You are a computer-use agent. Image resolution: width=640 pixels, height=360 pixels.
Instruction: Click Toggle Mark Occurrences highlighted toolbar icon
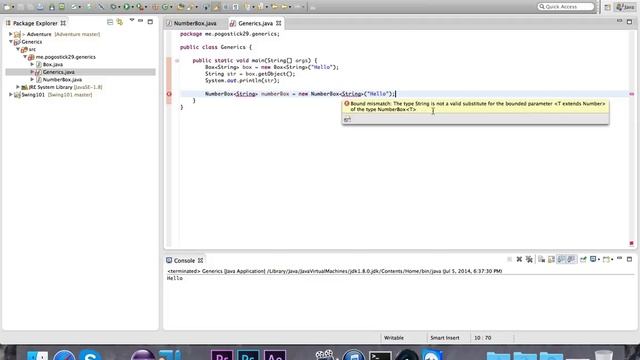pos(216,7)
